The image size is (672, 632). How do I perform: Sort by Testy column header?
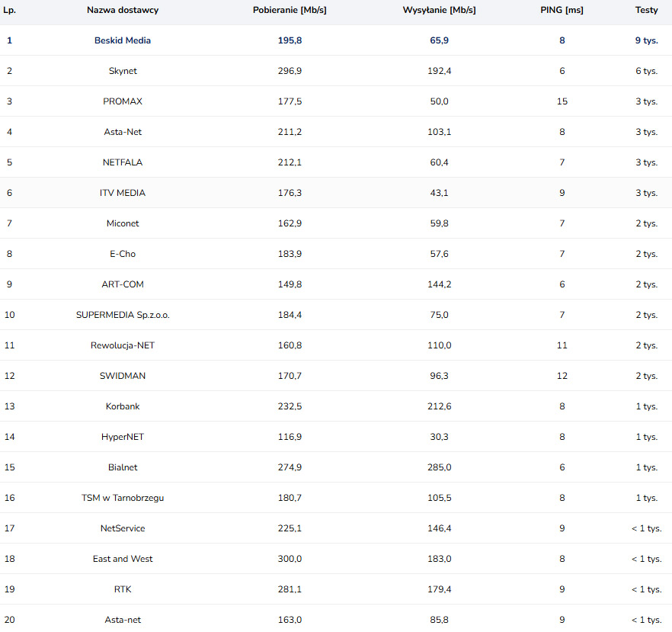[646, 10]
